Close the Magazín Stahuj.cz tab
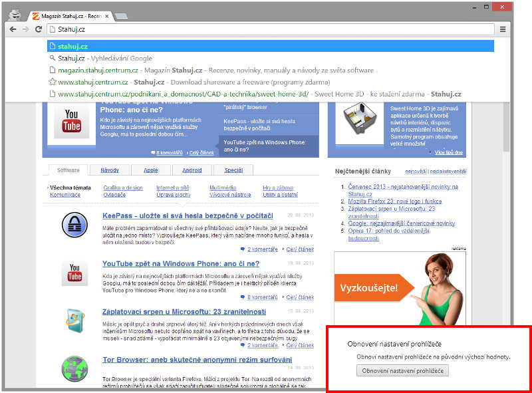Screen dimensions: 532x393 (107, 16)
